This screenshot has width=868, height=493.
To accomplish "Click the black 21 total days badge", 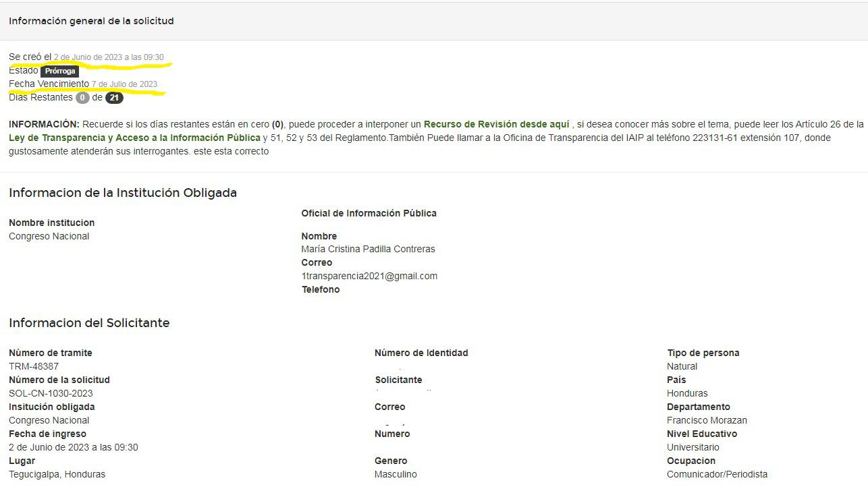I will pos(114,97).
